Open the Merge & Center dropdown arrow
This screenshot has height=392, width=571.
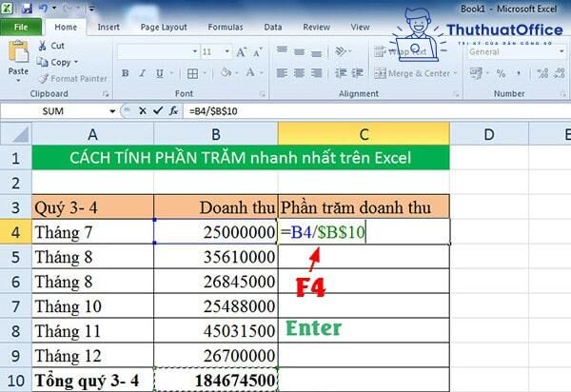(455, 73)
